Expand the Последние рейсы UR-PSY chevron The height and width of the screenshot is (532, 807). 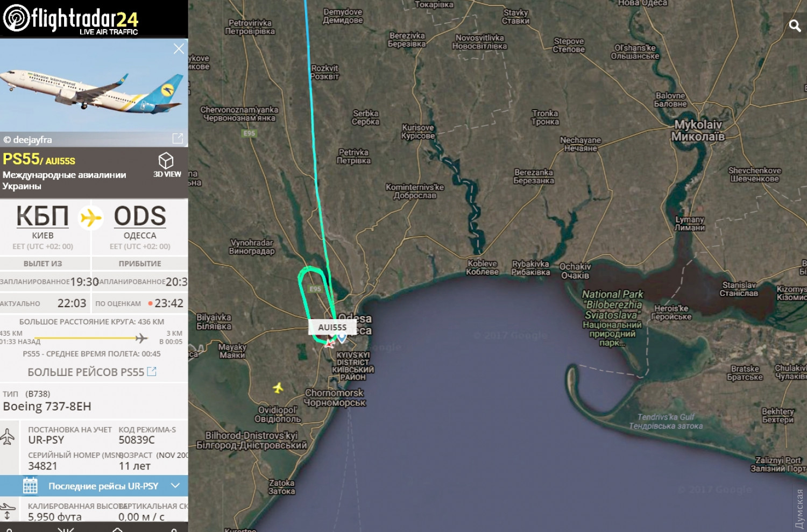(x=175, y=486)
